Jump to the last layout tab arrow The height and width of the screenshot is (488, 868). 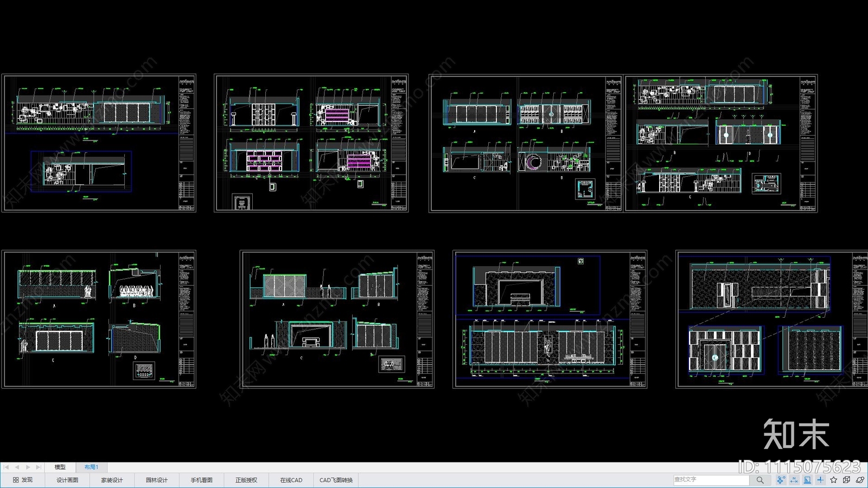click(38, 467)
